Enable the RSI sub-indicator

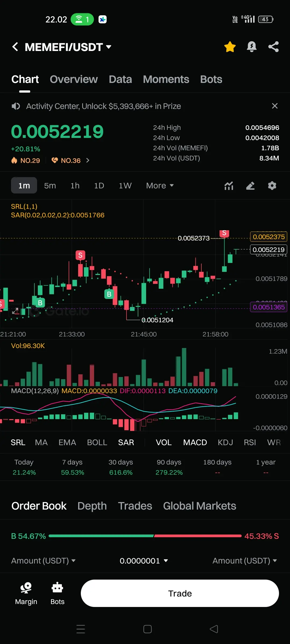(x=250, y=442)
